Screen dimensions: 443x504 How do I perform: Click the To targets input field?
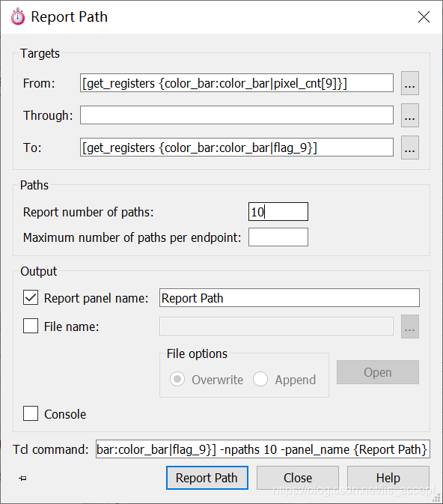click(x=236, y=148)
